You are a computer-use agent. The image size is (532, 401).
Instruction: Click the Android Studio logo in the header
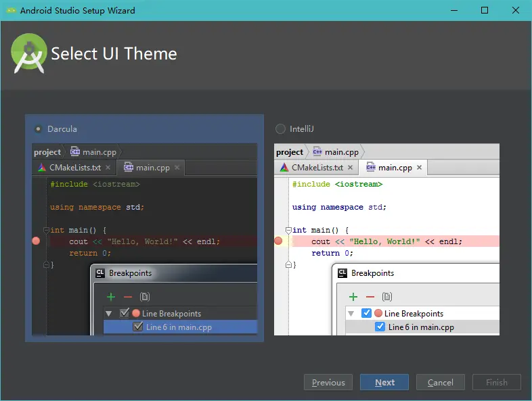coord(29,53)
